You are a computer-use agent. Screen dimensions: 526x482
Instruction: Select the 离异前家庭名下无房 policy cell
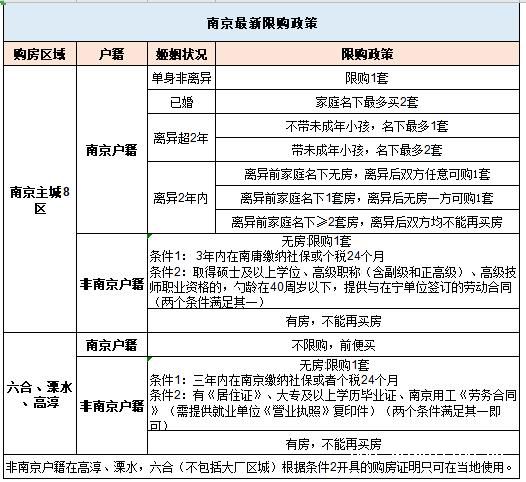tap(367, 174)
